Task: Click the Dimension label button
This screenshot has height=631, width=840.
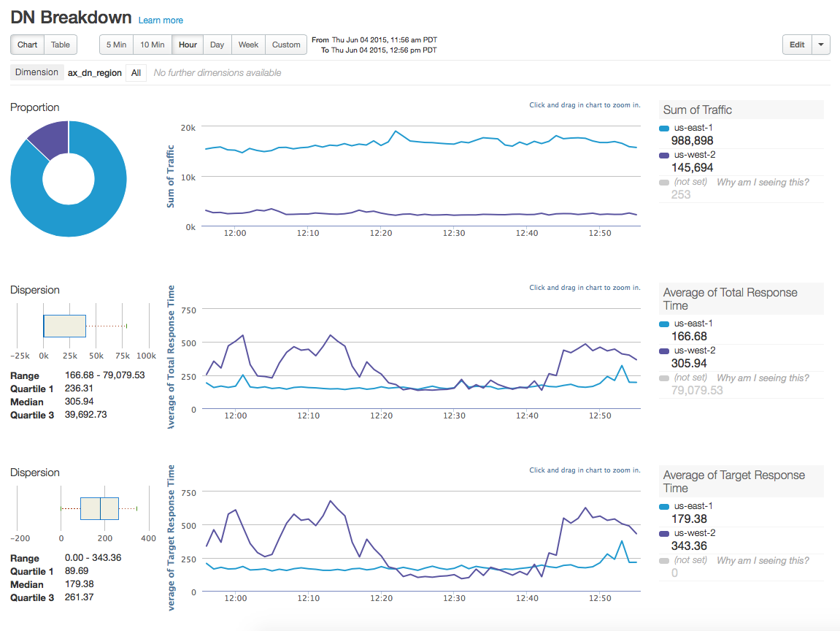Action: tap(36, 72)
